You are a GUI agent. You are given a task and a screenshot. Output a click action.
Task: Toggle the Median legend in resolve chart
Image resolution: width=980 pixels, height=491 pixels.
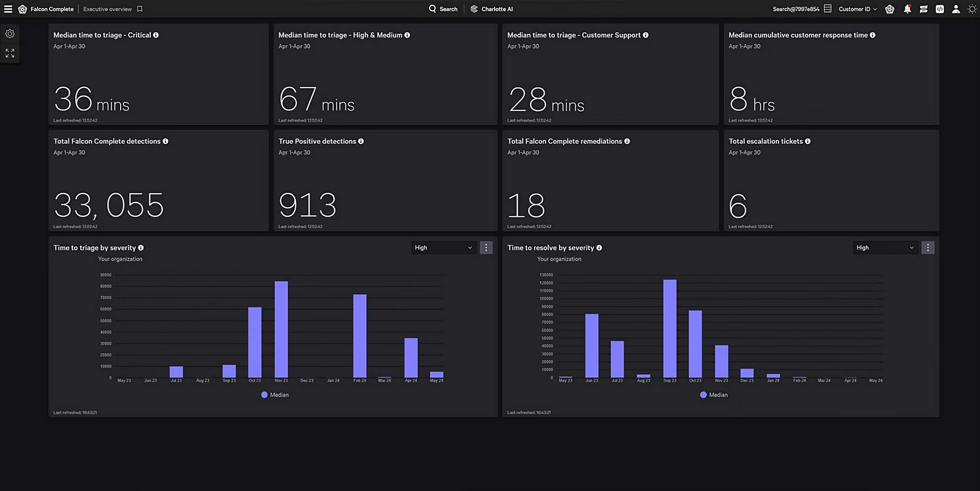(x=713, y=395)
